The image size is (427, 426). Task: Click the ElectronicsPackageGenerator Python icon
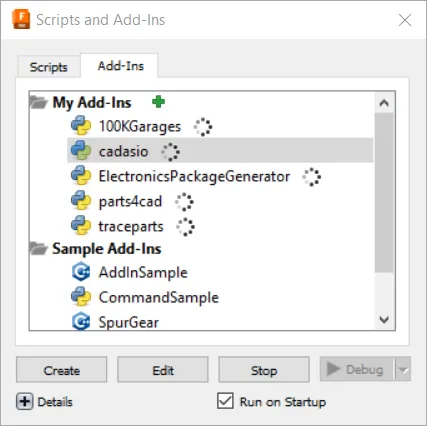tap(81, 176)
